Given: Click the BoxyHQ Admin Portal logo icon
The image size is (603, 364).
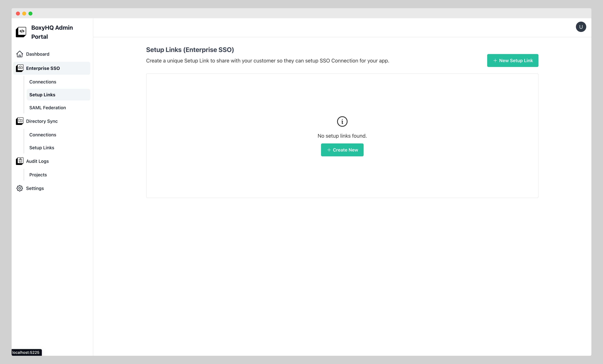Looking at the screenshot, I should (x=21, y=32).
